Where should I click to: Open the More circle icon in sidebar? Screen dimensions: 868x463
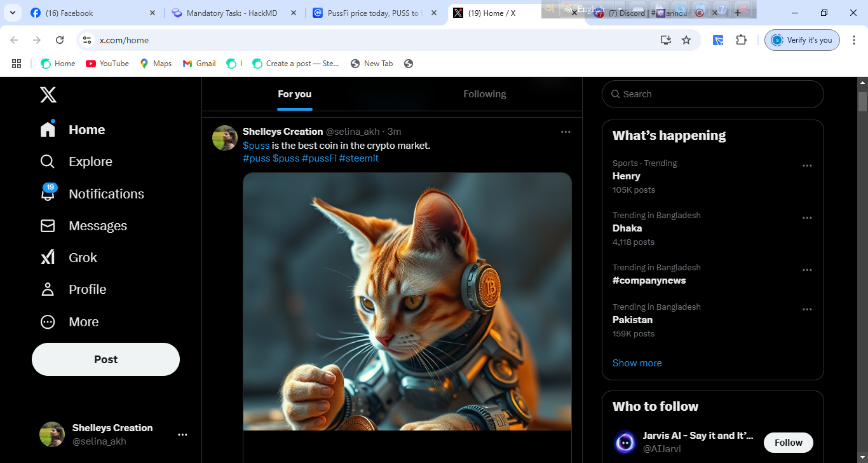tap(48, 322)
